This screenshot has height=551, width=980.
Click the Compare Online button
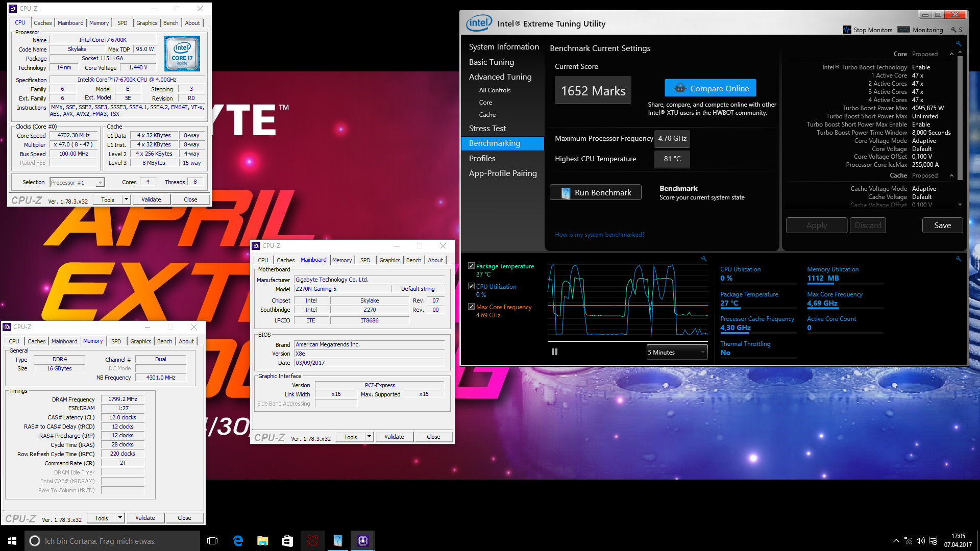(x=710, y=88)
